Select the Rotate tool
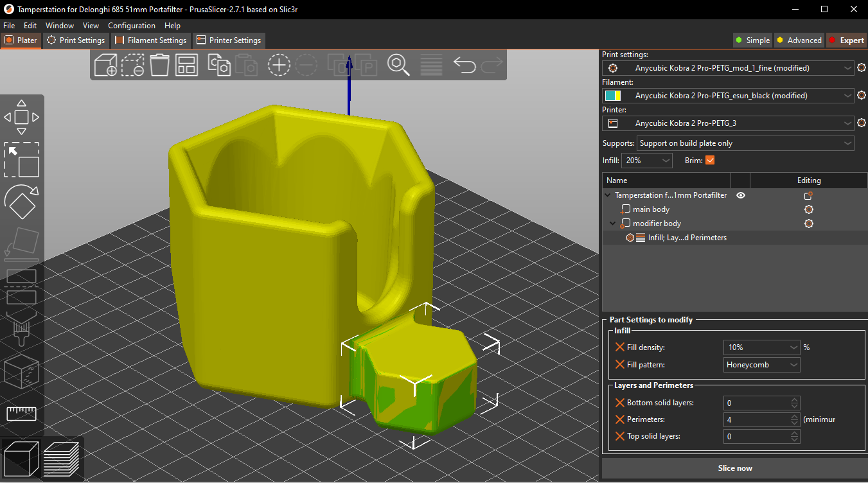 point(22,202)
